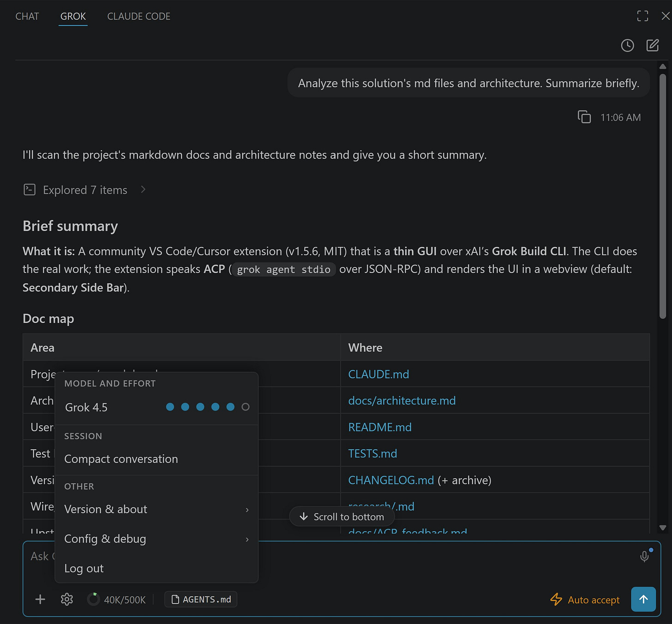Set effort level to fifth dot
Image resolution: width=672 pixels, height=624 pixels.
230,407
